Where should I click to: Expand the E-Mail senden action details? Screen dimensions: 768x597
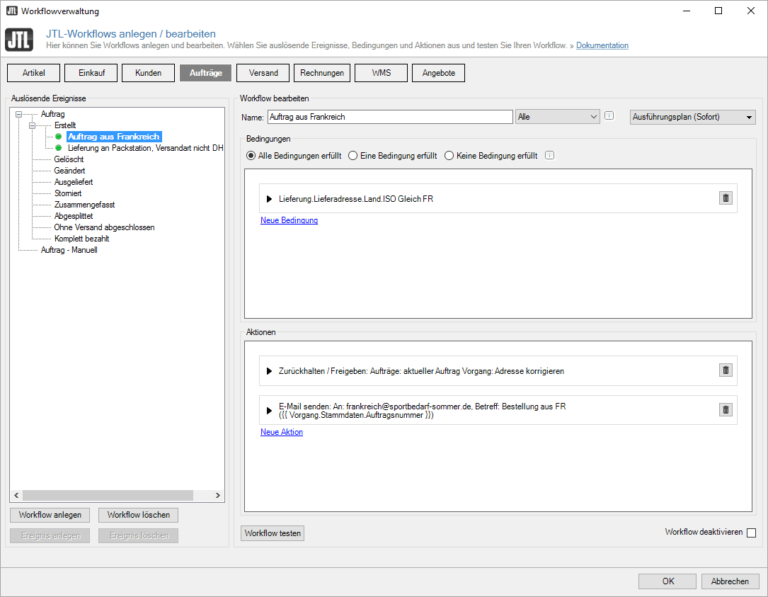pos(269,410)
